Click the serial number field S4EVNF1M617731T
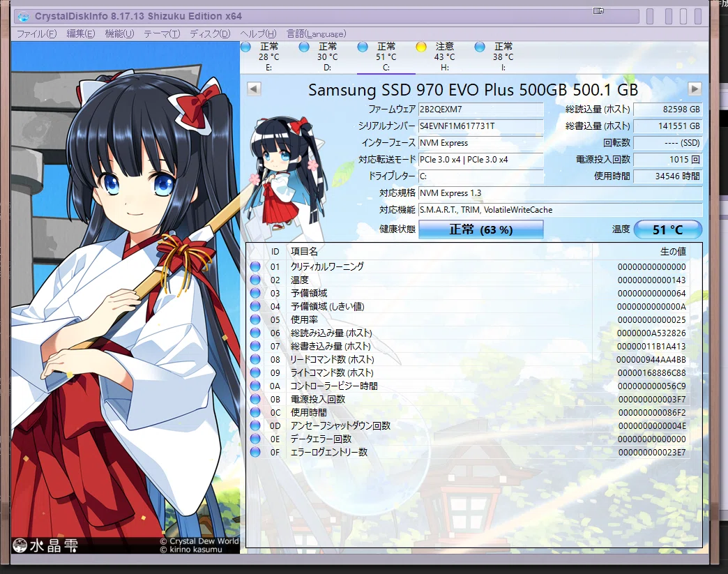 click(481, 126)
